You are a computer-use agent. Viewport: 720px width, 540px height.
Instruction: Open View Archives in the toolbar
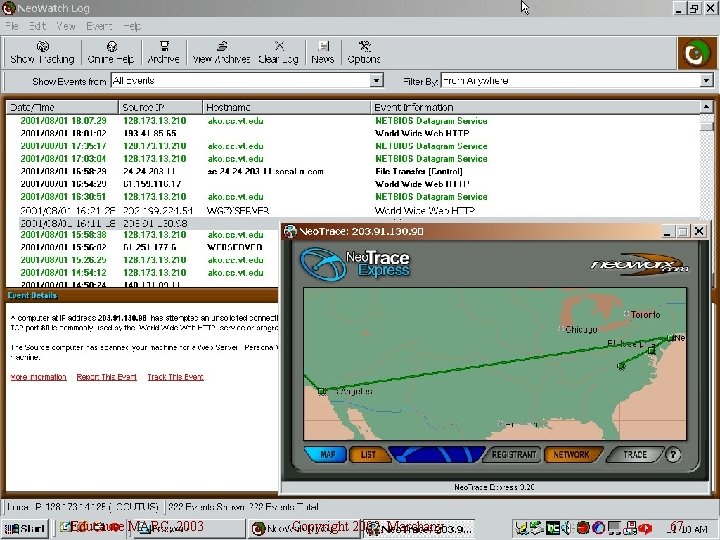[221, 53]
